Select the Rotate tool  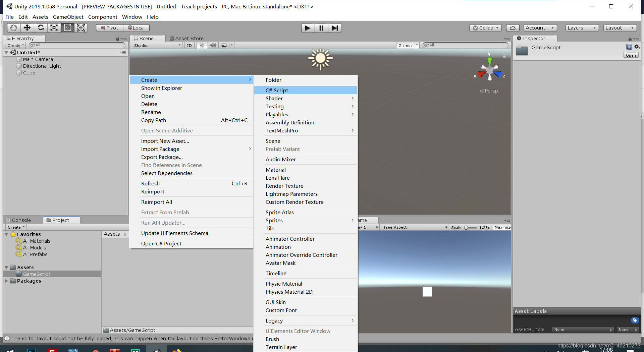[41, 28]
